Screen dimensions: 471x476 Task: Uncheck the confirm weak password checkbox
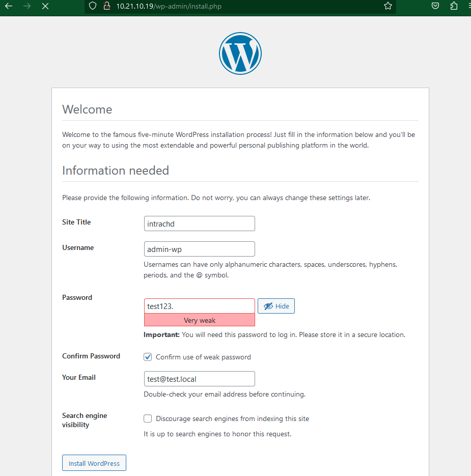tap(148, 357)
